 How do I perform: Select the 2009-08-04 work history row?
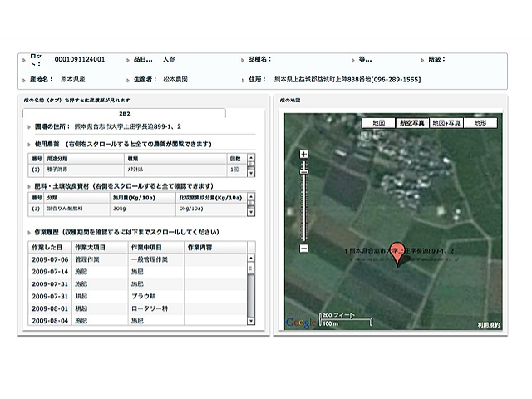[x=137, y=320]
